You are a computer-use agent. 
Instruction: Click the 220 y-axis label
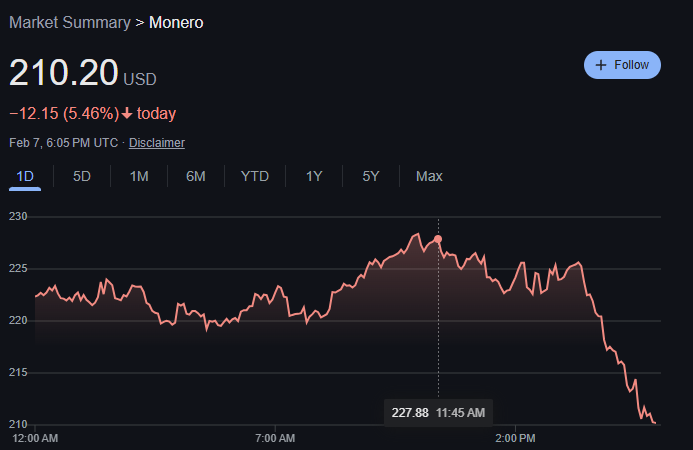pos(18,320)
